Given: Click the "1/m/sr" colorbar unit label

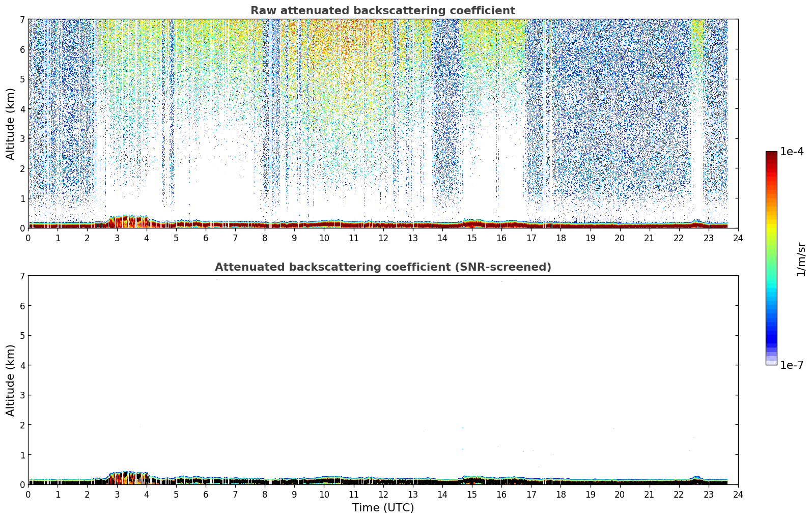Looking at the screenshot, I should 801,258.
